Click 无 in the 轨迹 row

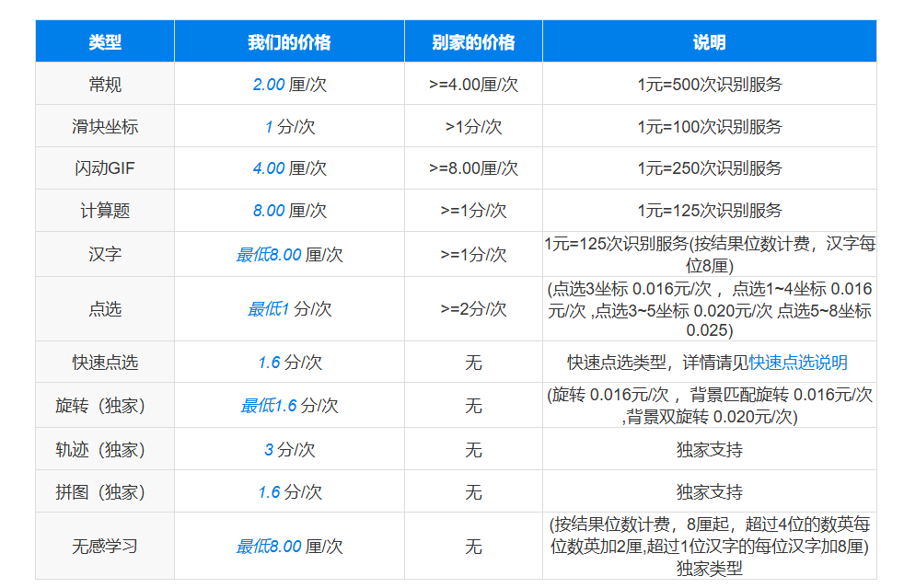[473, 449]
